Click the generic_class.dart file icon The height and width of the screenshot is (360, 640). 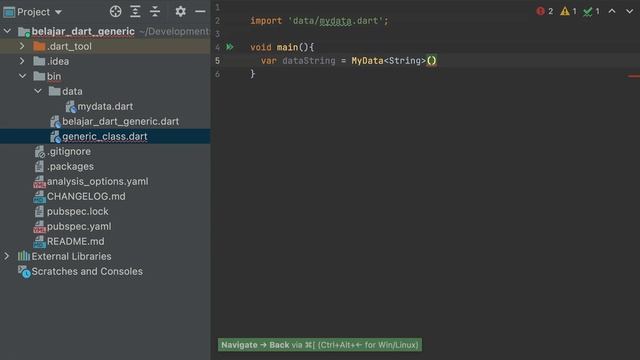click(x=55, y=137)
